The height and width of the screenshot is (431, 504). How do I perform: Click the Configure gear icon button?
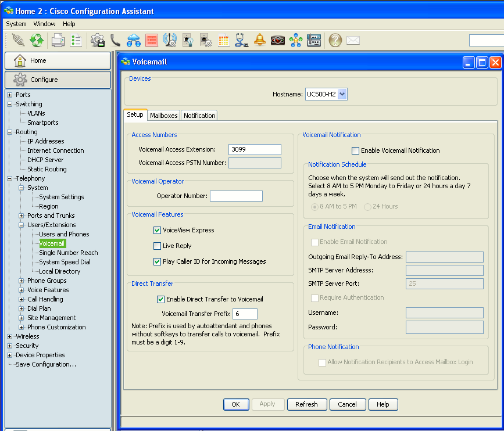(58, 80)
